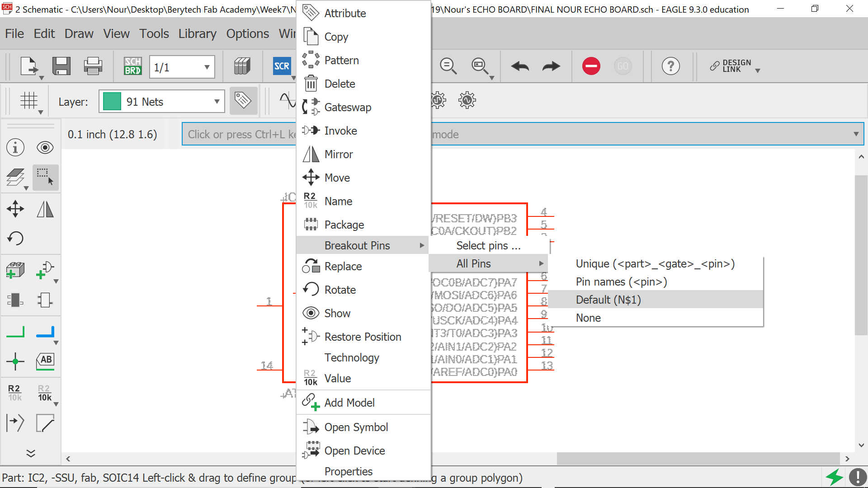The image size is (868, 488).
Task: Choose Default (N$1) in submenu
Action: click(x=608, y=300)
